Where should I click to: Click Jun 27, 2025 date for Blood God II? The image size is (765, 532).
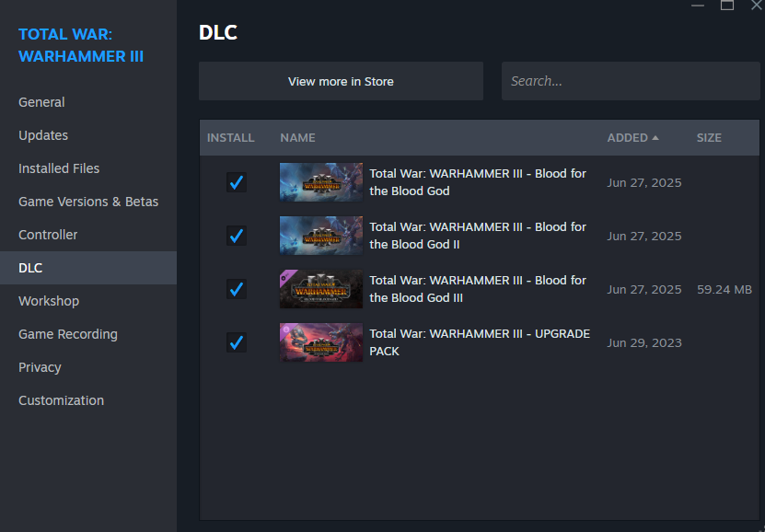pyautogui.click(x=644, y=237)
